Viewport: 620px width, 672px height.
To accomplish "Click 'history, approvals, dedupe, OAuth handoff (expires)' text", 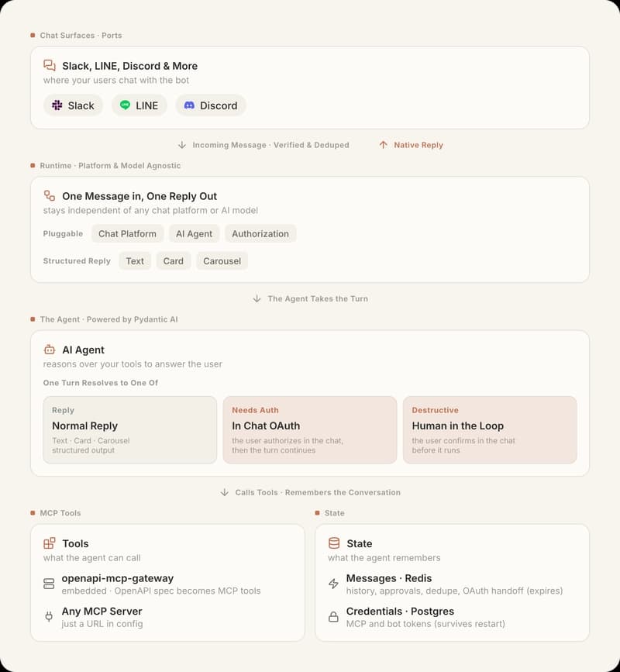I will point(454,591).
